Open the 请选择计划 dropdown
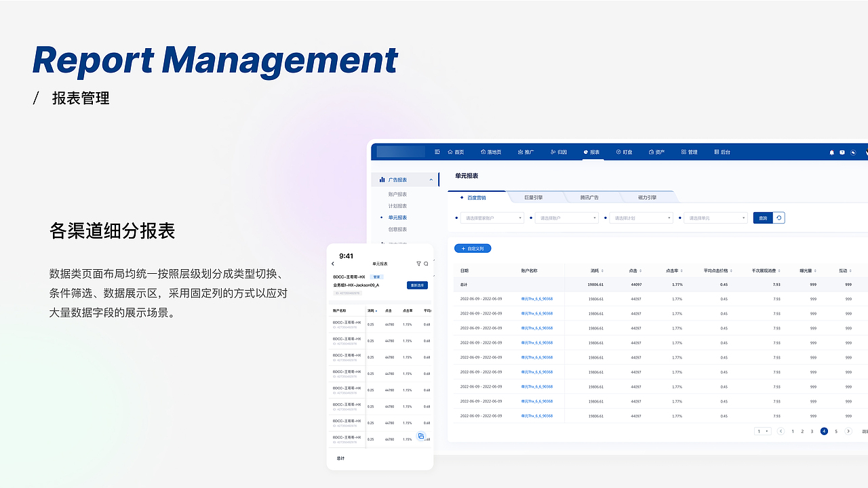This screenshot has width=868, height=488. 642,218
